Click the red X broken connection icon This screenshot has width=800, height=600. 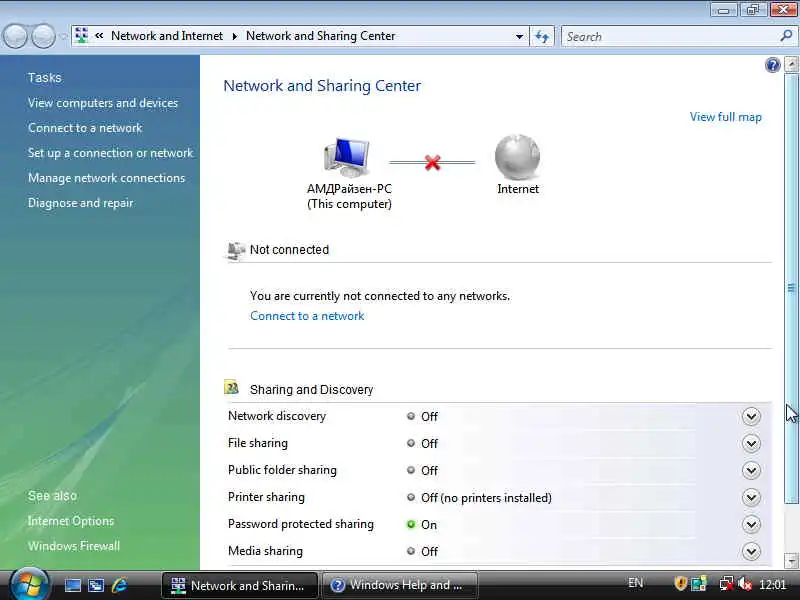pyautogui.click(x=432, y=163)
